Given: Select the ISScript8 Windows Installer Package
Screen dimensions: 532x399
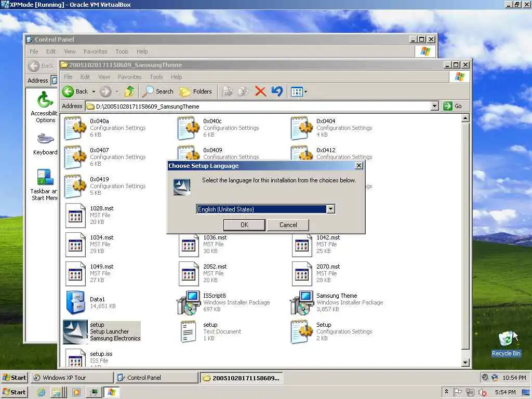Looking at the screenshot, I should point(224,303).
